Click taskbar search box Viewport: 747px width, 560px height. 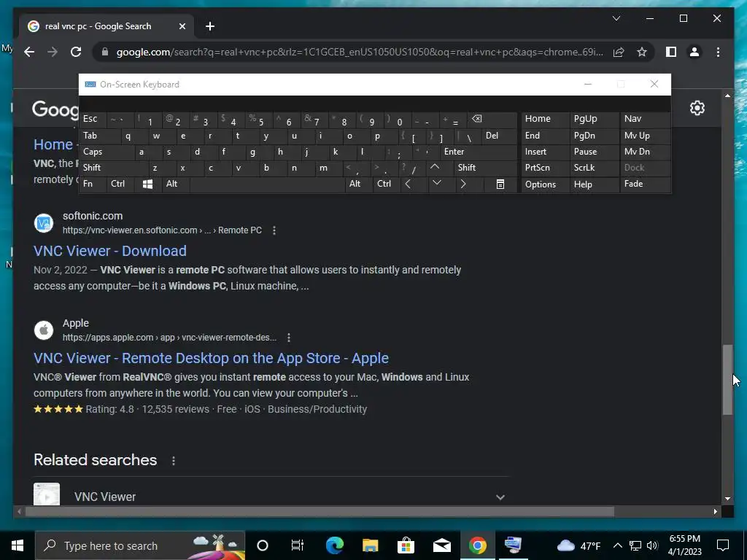pyautogui.click(x=140, y=545)
